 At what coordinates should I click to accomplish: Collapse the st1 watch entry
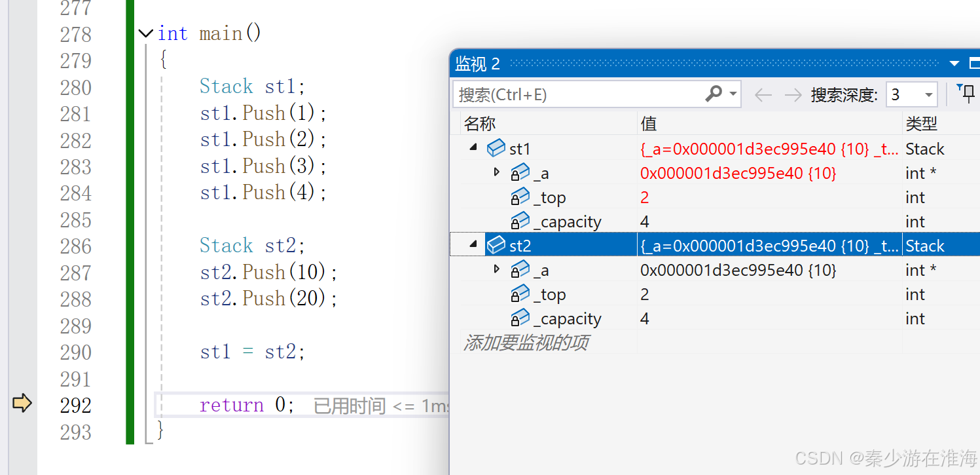pos(473,148)
